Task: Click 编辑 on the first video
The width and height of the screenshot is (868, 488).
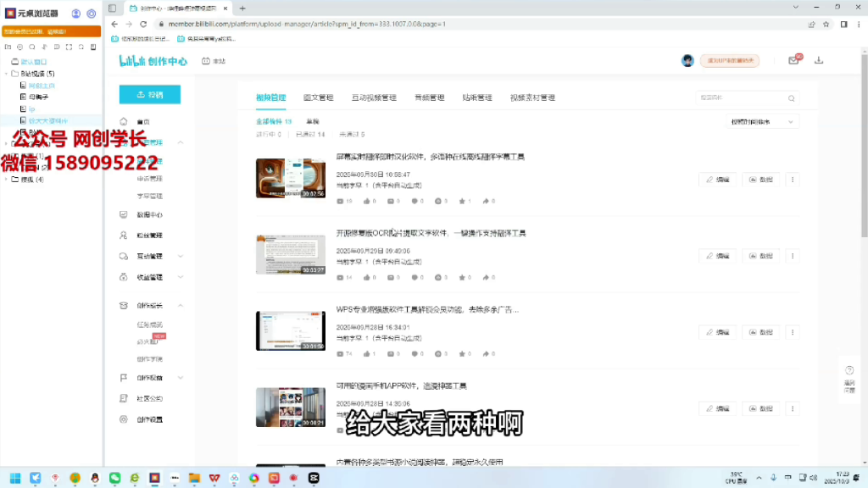Action: (718, 180)
